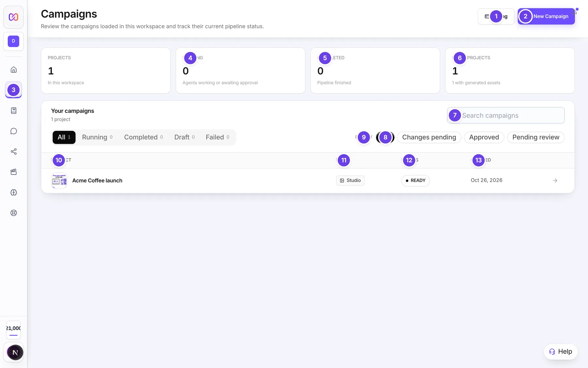
Task: Click the credits balance 21,000 indicator
Action: 13,330
